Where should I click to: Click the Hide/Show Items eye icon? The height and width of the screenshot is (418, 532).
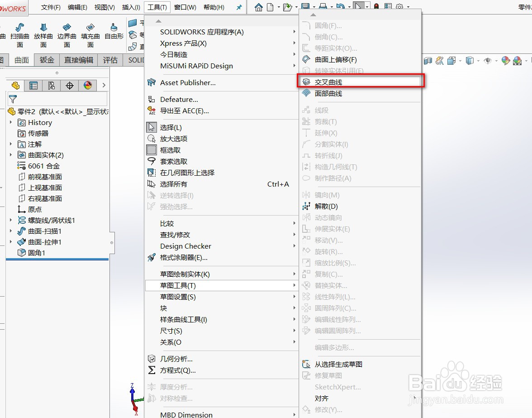[x=488, y=61]
